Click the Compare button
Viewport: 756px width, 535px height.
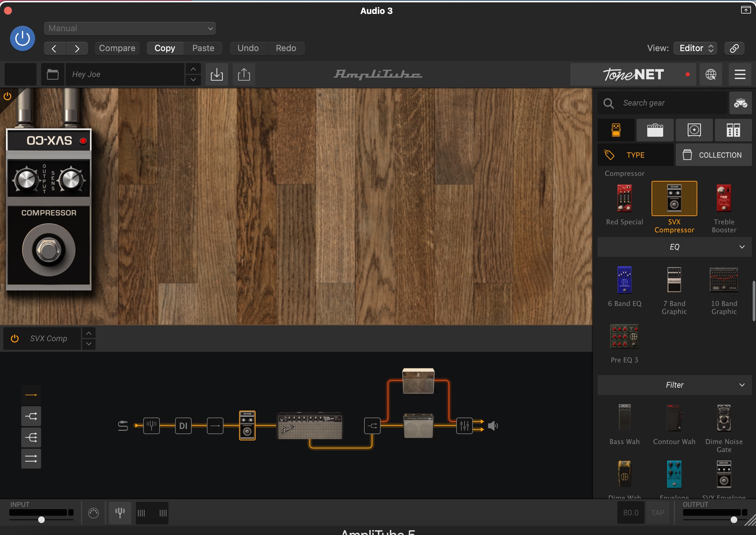tap(117, 48)
